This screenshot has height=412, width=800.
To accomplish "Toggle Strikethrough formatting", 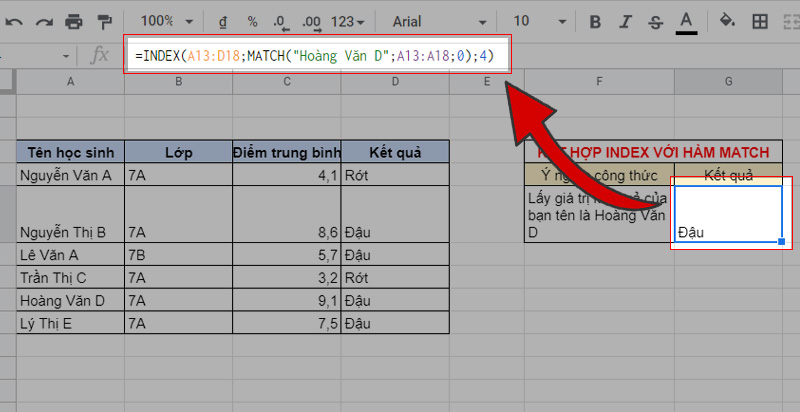I will [656, 20].
